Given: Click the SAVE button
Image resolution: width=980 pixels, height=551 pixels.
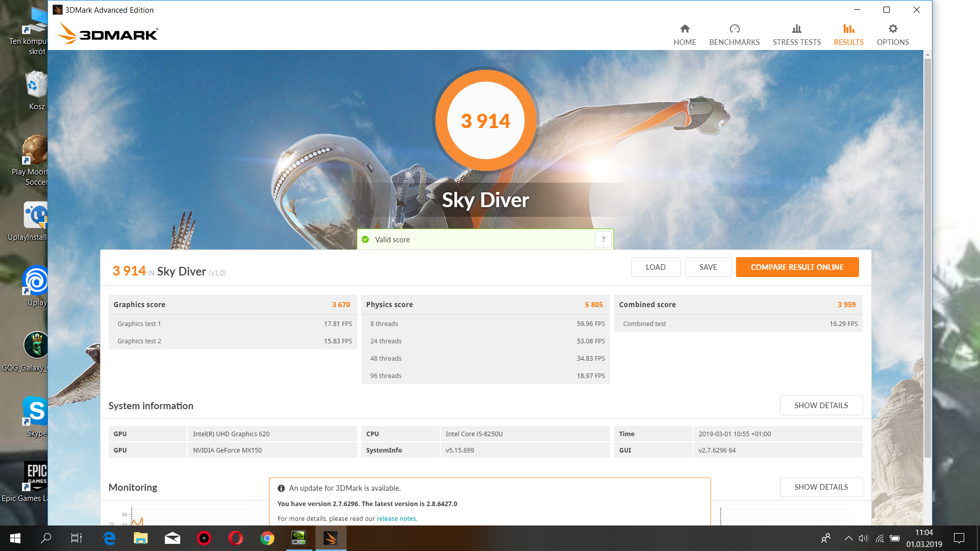Looking at the screenshot, I should pos(708,267).
